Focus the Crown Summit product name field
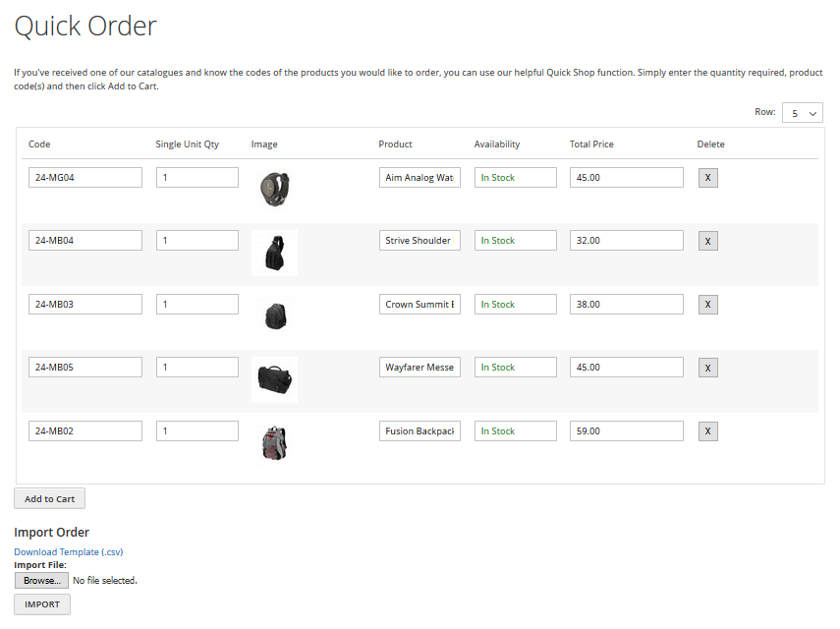The width and height of the screenshot is (840, 629). [420, 305]
